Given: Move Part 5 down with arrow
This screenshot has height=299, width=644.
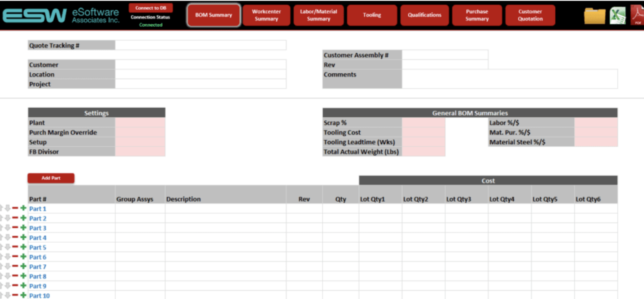Looking at the screenshot, I should click(7, 247).
